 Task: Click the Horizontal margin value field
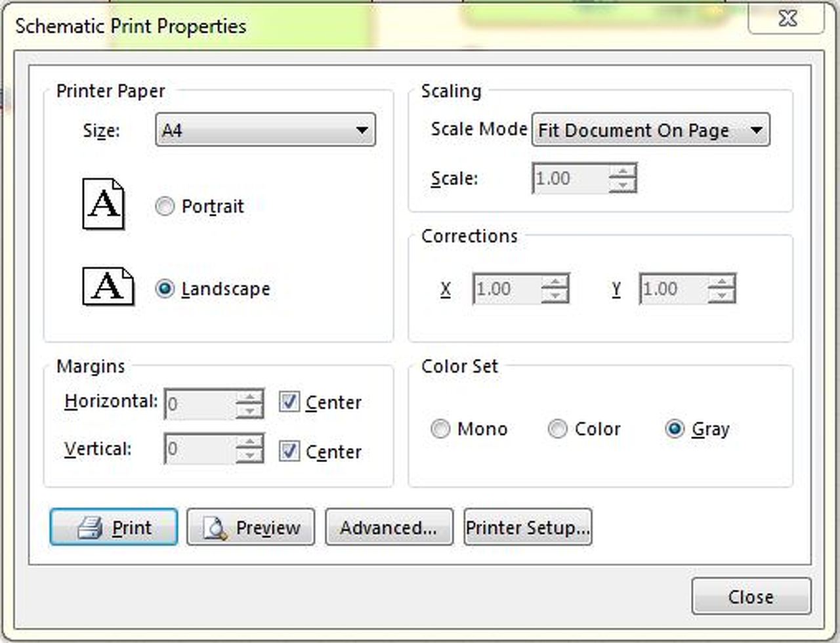tap(199, 404)
